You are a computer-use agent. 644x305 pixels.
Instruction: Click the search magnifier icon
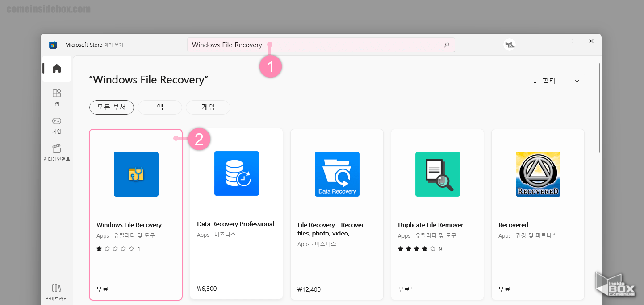click(x=446, y=45)
